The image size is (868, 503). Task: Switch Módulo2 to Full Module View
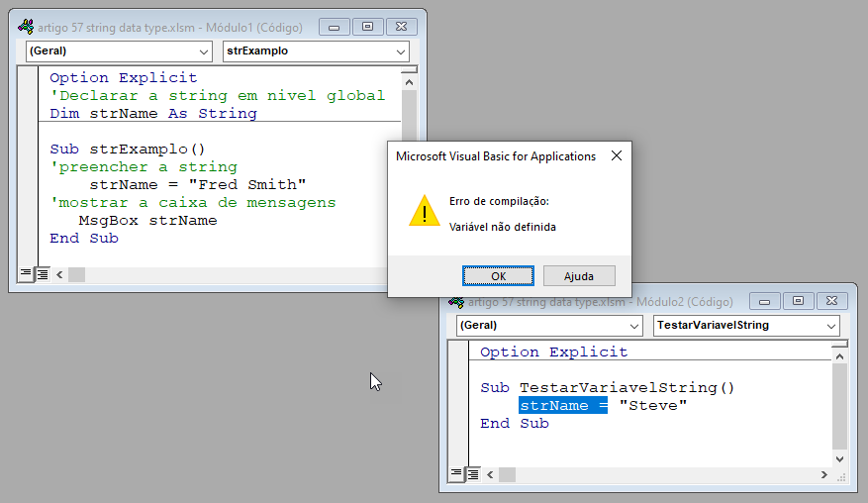473,473
